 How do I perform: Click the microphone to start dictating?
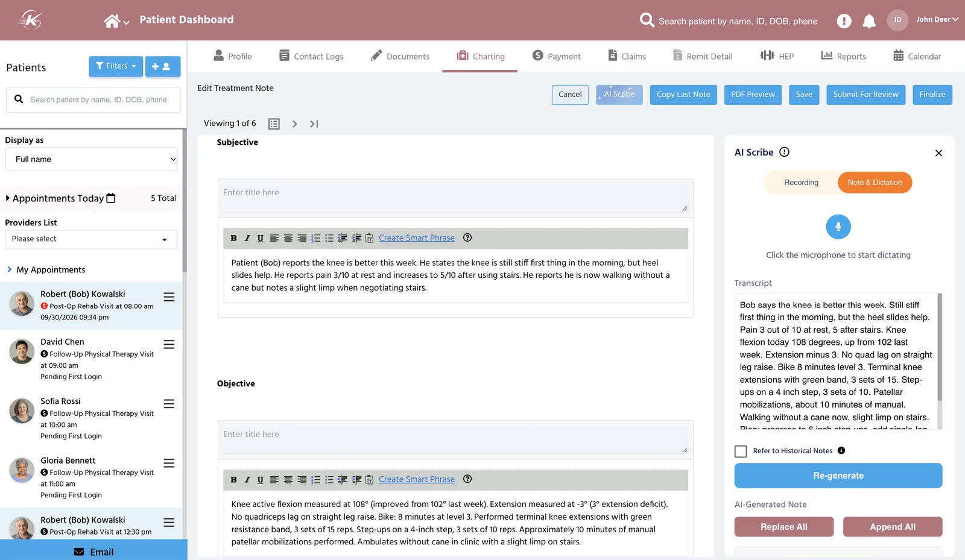click(838, 227)
